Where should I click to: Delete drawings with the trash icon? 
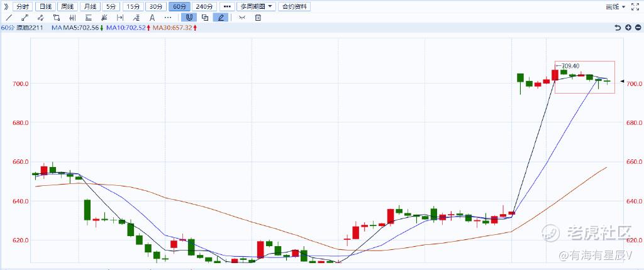coord(258,18)
